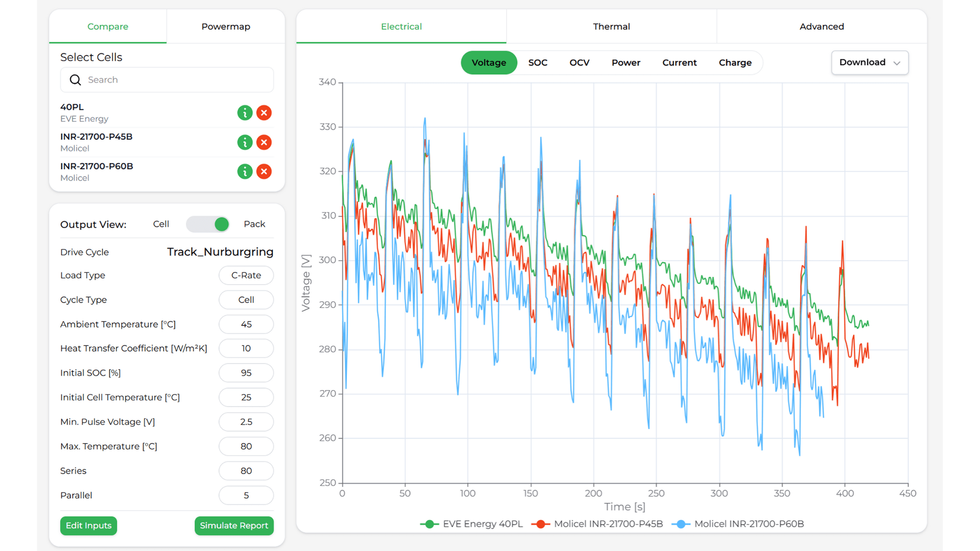Click the search magnifier icon
This screenshot has height=551, width=980.
(75, 80)
